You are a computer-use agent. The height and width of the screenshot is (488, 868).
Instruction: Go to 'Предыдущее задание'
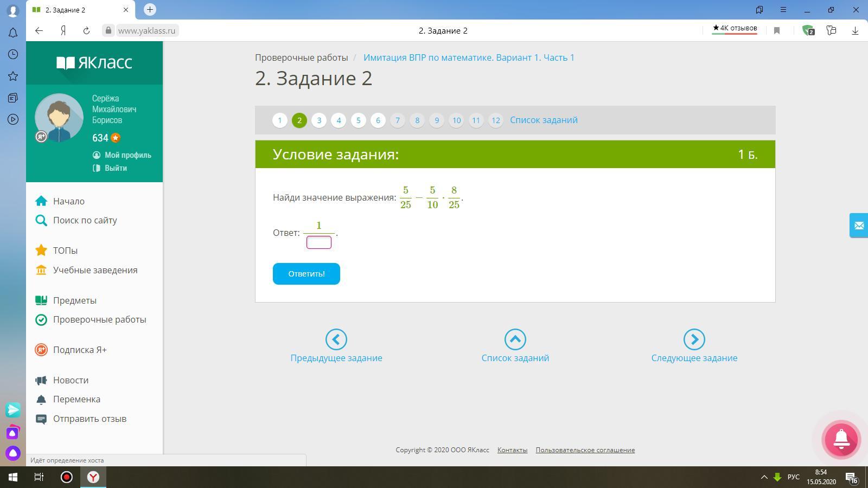pyautogui.click(x=336, y=346)
